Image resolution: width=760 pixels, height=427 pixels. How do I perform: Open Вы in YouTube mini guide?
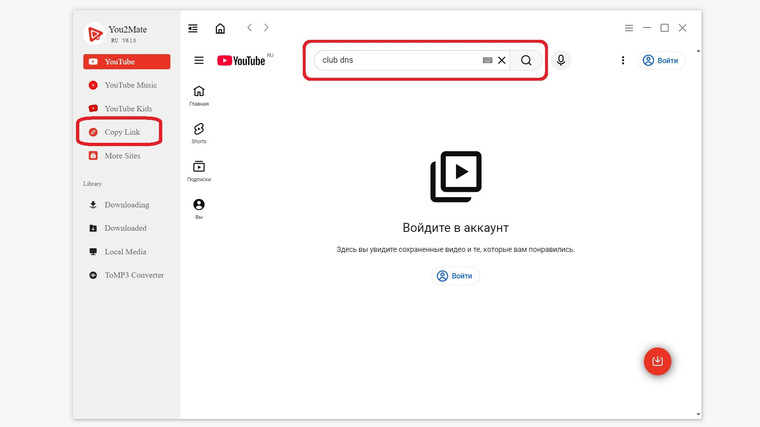click(199, 209)
